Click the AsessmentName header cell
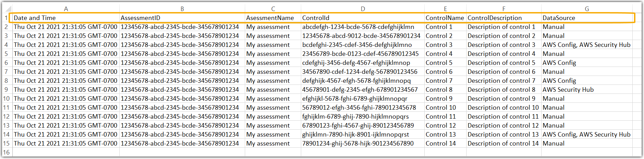The image size is (644, 159). pyautogui.click(x=270, y=18)
